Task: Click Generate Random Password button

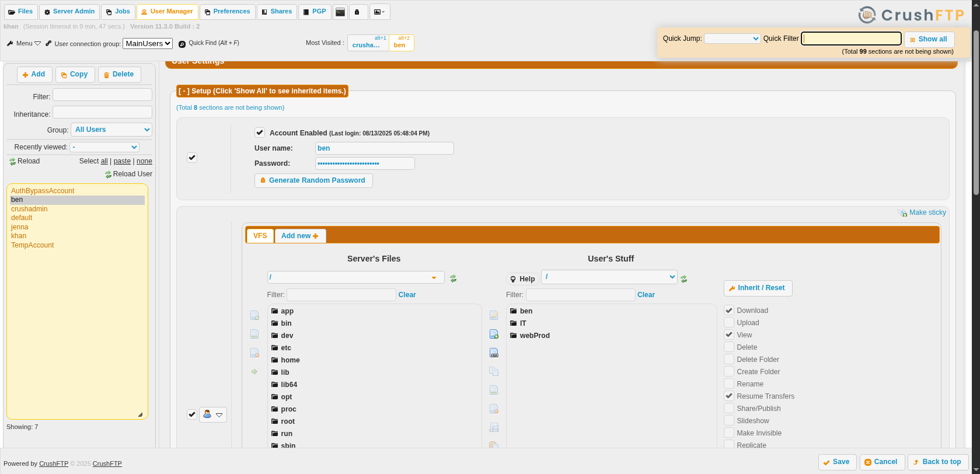Action: coord(313,180)
